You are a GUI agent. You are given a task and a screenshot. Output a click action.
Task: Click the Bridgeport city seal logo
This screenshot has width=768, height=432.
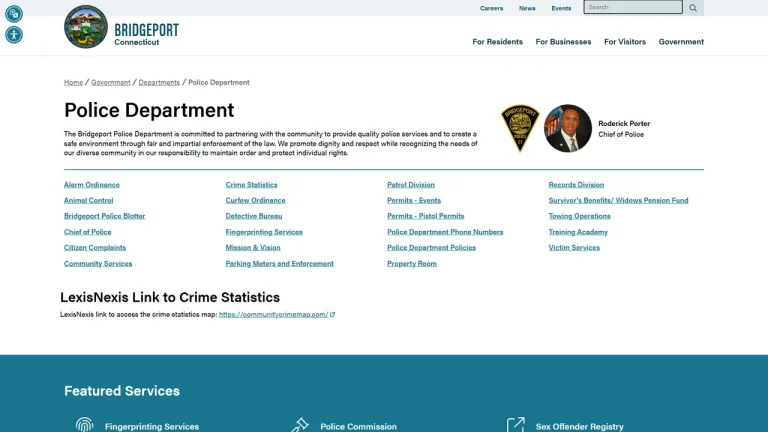tap(86, 27)
